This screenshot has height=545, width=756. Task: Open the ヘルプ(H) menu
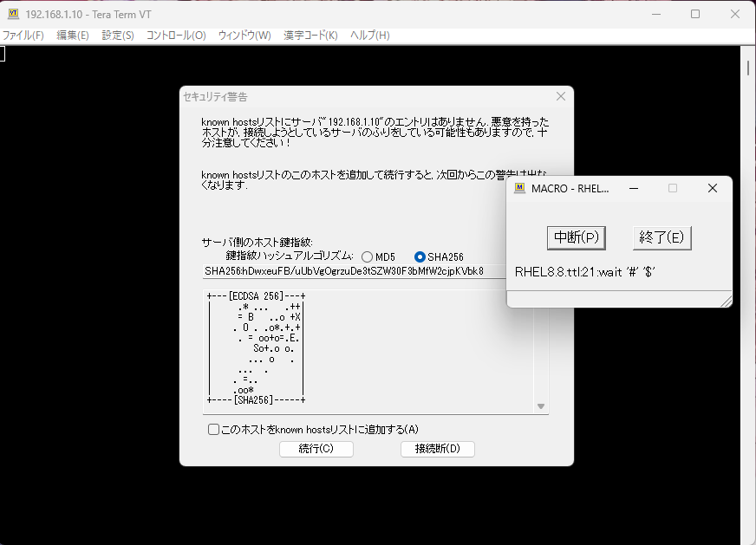370,36
